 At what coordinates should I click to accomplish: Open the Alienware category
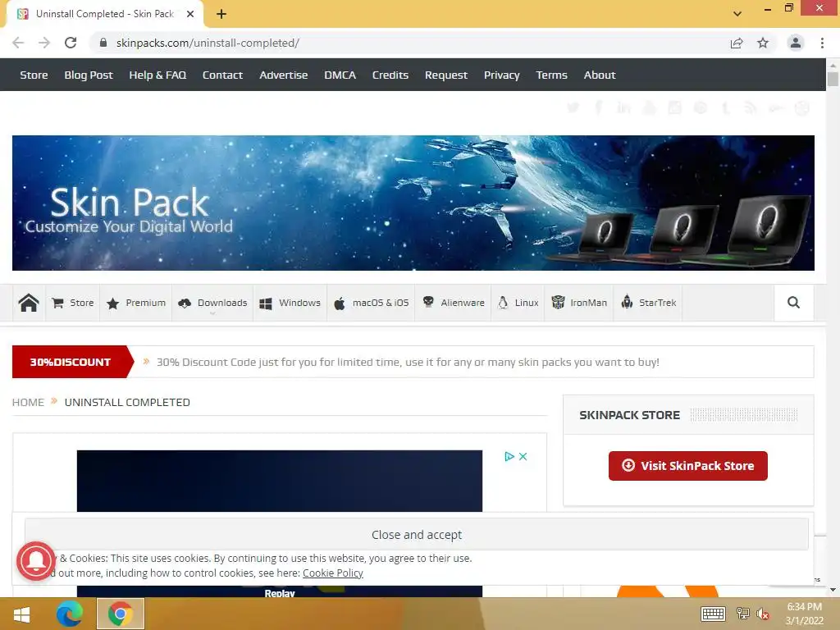tap(453, 303)
